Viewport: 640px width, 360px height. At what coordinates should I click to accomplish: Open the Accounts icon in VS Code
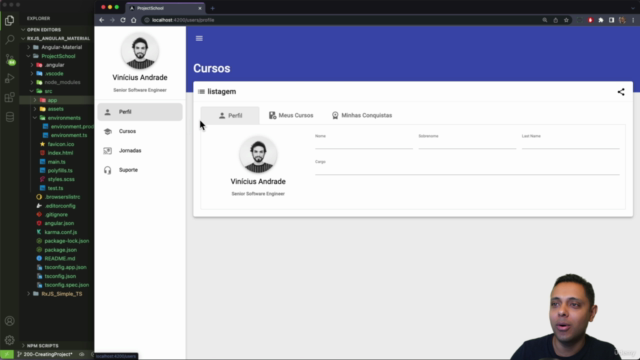pyautogui.click(x=9, y=321)
